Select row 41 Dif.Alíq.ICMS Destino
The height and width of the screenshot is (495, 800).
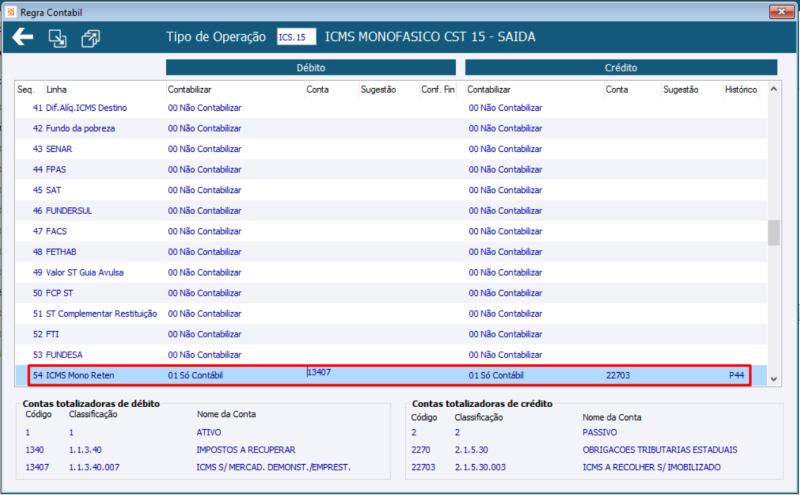391,108
